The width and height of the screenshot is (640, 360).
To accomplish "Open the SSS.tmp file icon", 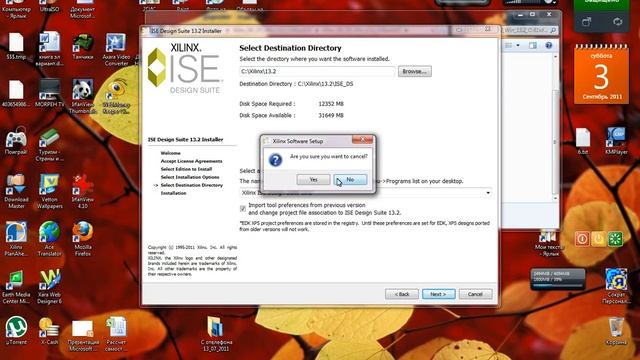I will [x=16, y=47].
